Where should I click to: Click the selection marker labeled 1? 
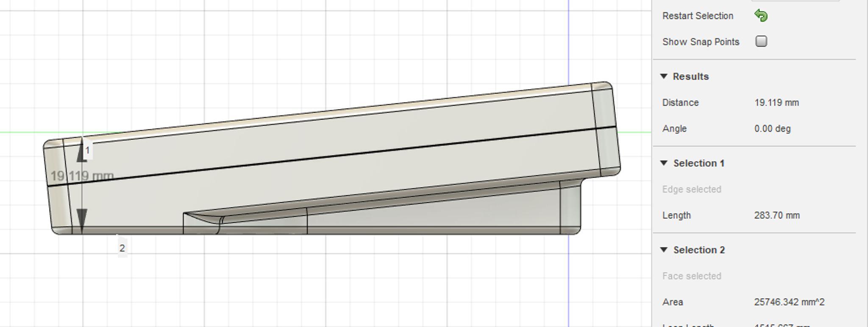[88, 151]
